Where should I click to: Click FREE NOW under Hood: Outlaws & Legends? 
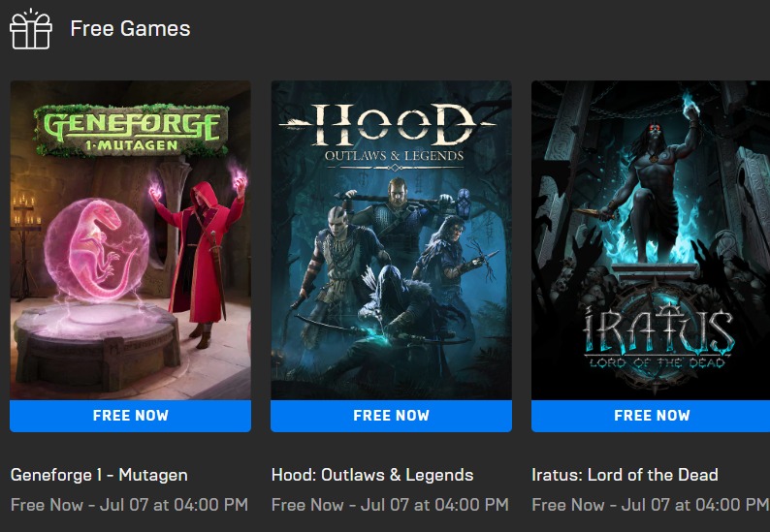pyautogui.click(x=392, y=416)
